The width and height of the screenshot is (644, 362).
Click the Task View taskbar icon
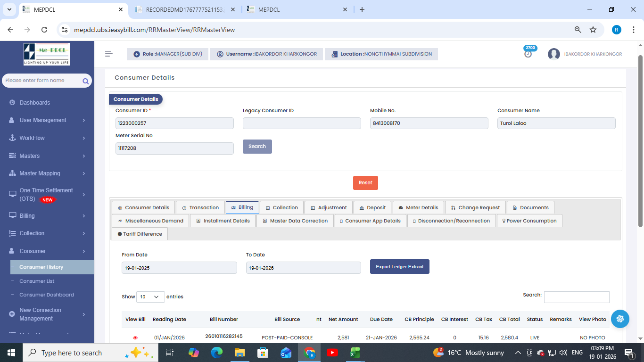tap(170, 353)
